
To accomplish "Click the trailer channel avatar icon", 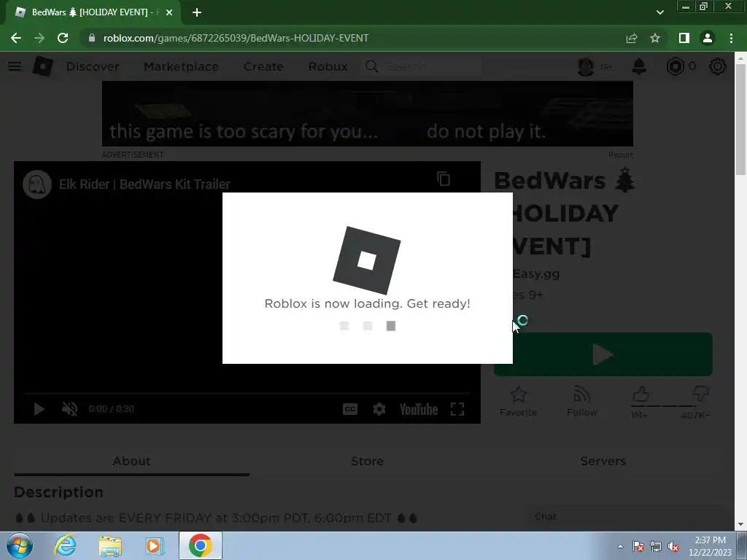I will coord(37,184).
